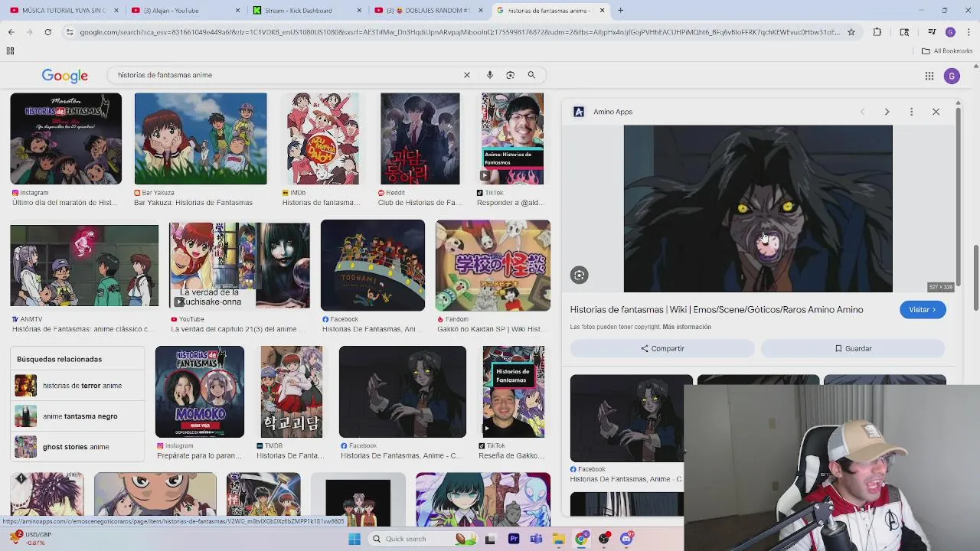Open USD/GBP widget on taskbar
The image size is (980, 551).
click(31, 539)
